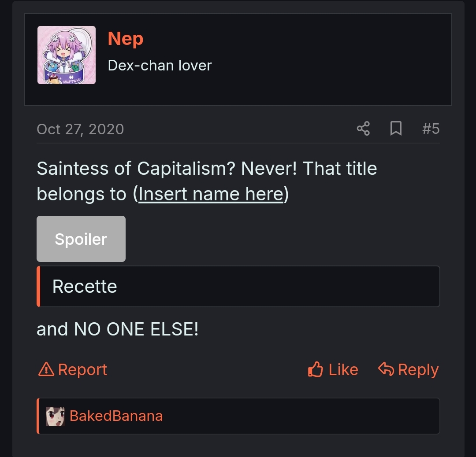
Task: Toggle Like on Nep's comment
Action: tap(333, 369)
